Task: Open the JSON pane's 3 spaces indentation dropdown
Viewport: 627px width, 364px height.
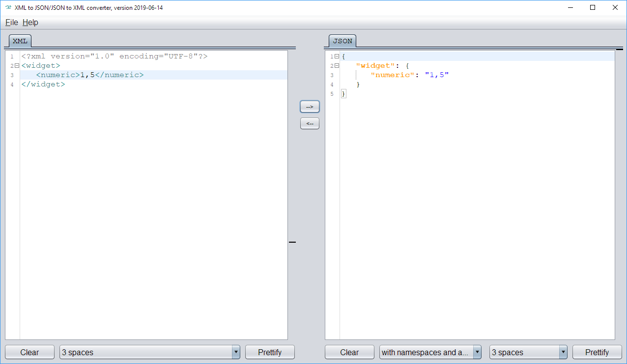Action: point(563,352)
